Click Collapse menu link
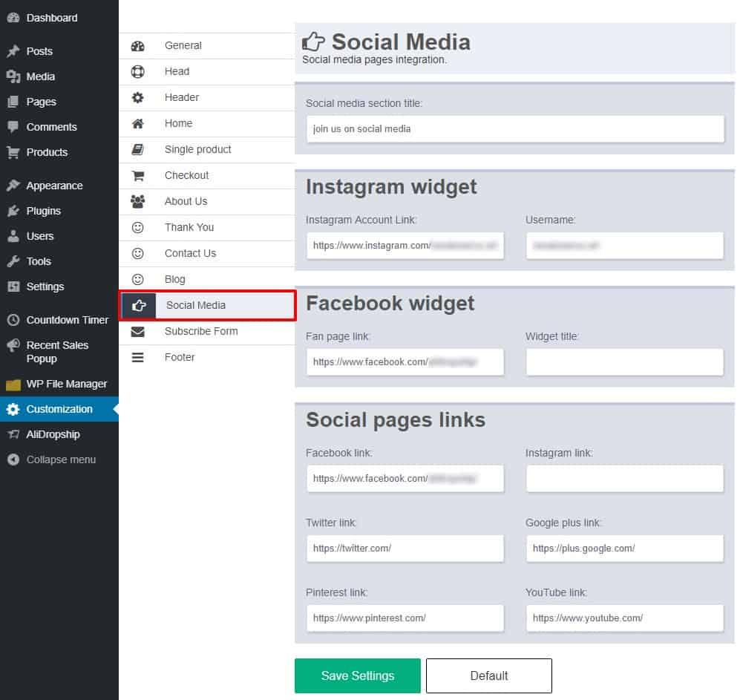This screenshot has height=700, width=743. (x=59, y=459)
